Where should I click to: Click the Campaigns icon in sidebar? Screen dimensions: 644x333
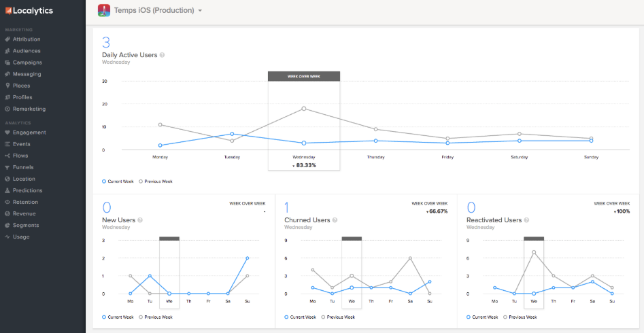[7, 63]
